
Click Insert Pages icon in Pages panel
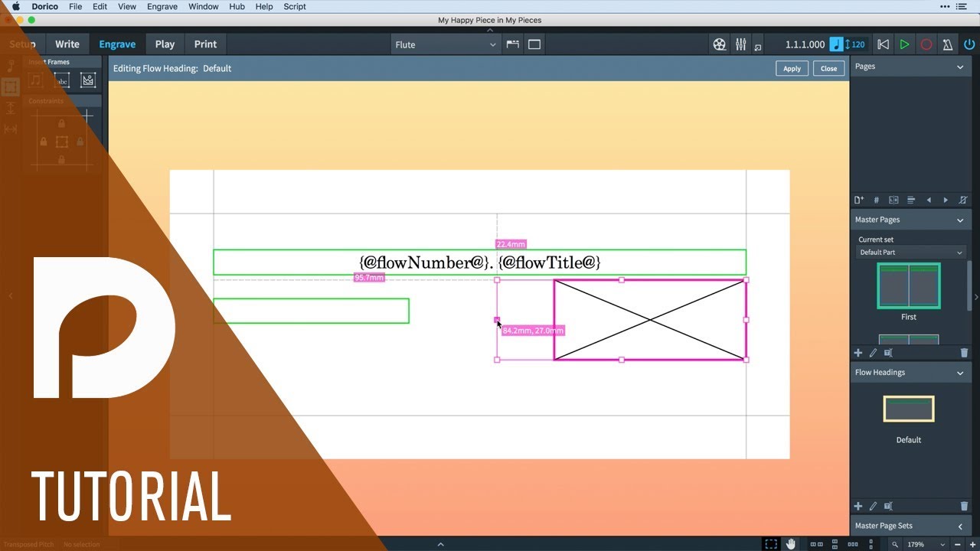pyautogui.click(x=859, y=200)
